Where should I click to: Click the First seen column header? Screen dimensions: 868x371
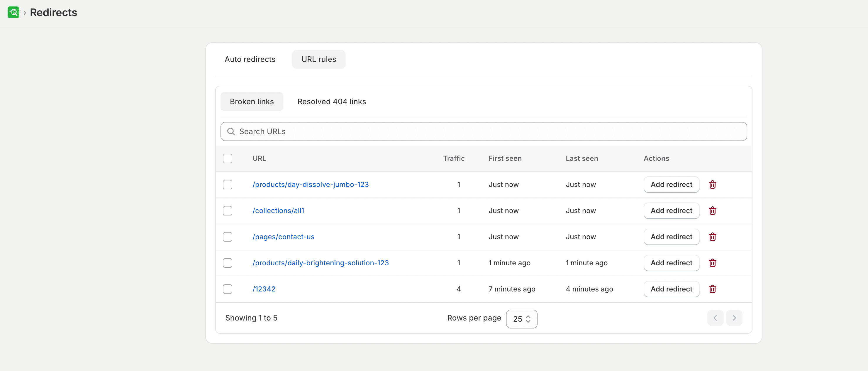point(505,158)
